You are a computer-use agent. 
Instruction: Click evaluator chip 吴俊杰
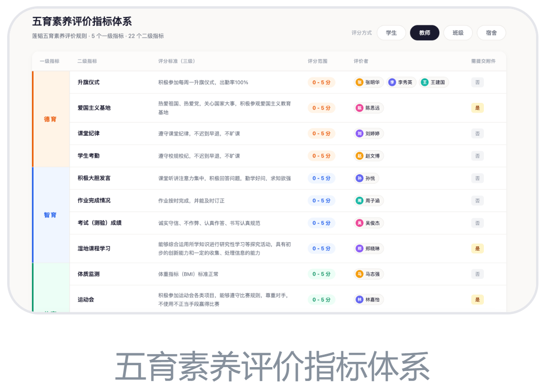coord(369,223)
